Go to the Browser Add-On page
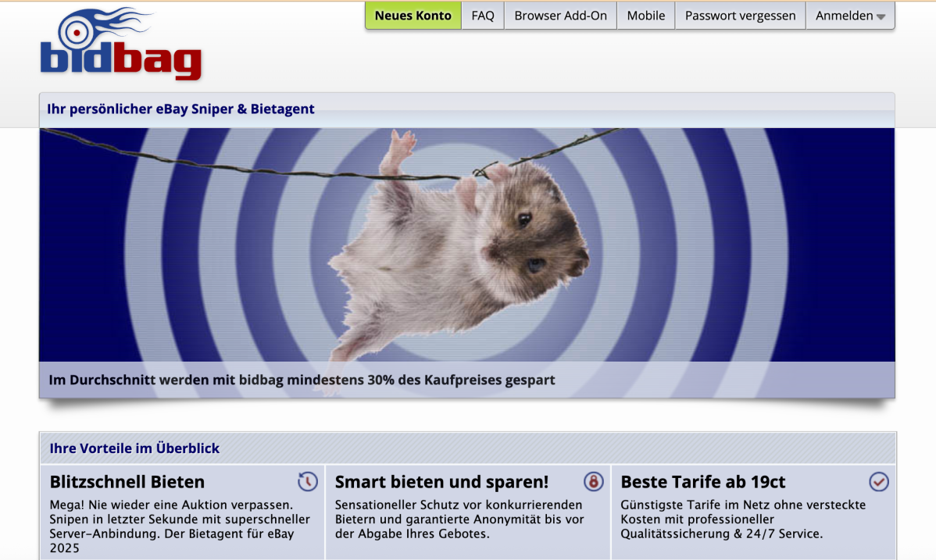Screen dimensions: 936x560 pyautogui.click(x=560, y=16)
